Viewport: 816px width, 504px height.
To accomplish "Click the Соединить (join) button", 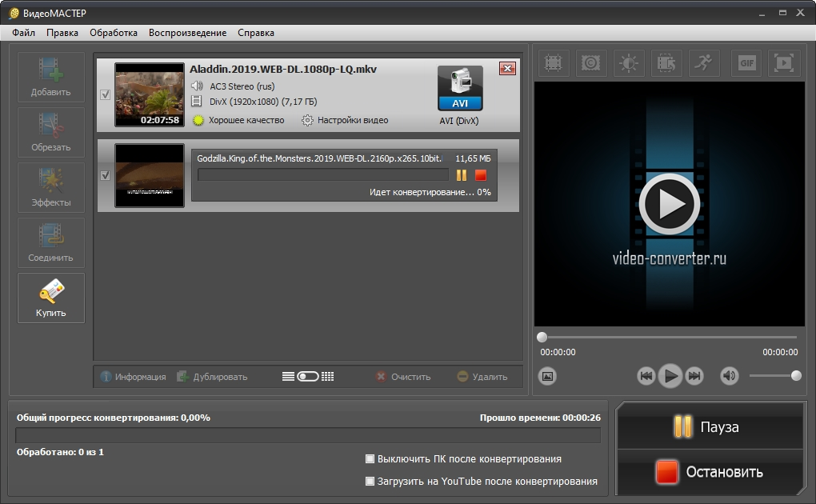I will 51,242.
